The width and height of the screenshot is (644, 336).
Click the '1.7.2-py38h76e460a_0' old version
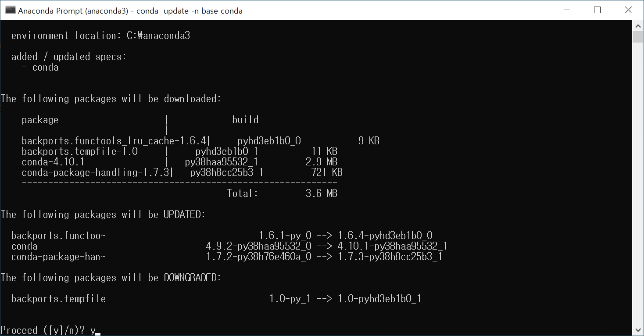(x=259, y=257)
